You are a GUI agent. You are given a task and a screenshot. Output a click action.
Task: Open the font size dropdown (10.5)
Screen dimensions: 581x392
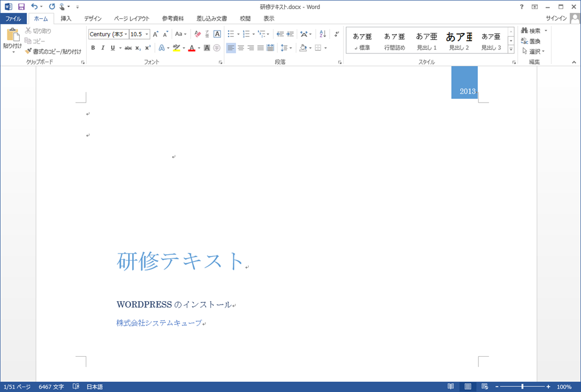(147, 34)
